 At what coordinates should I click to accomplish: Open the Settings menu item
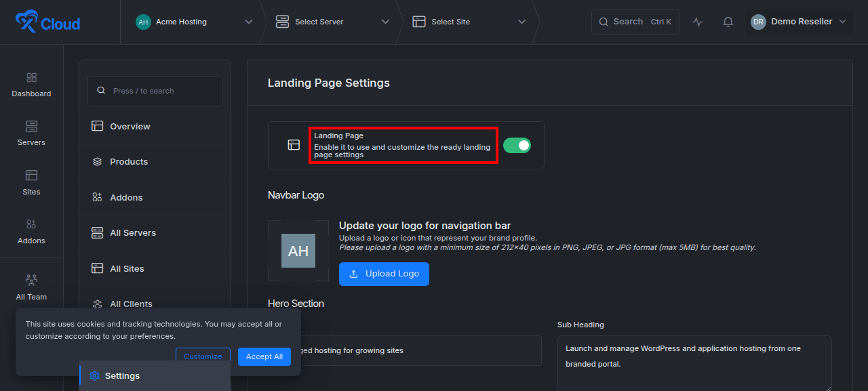tap(155, 376)
